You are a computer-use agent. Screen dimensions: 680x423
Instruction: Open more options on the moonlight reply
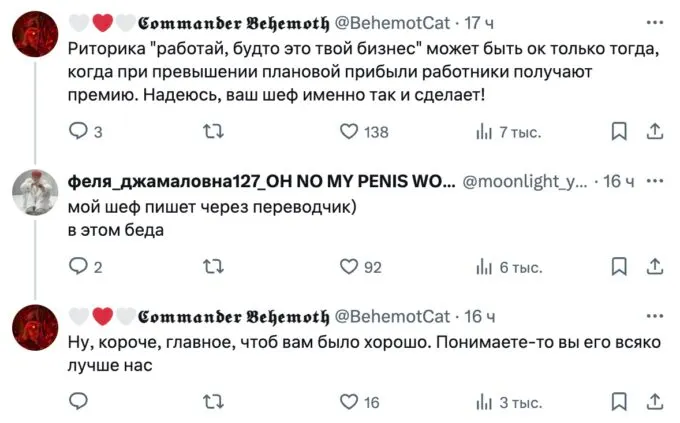point(655,181)
